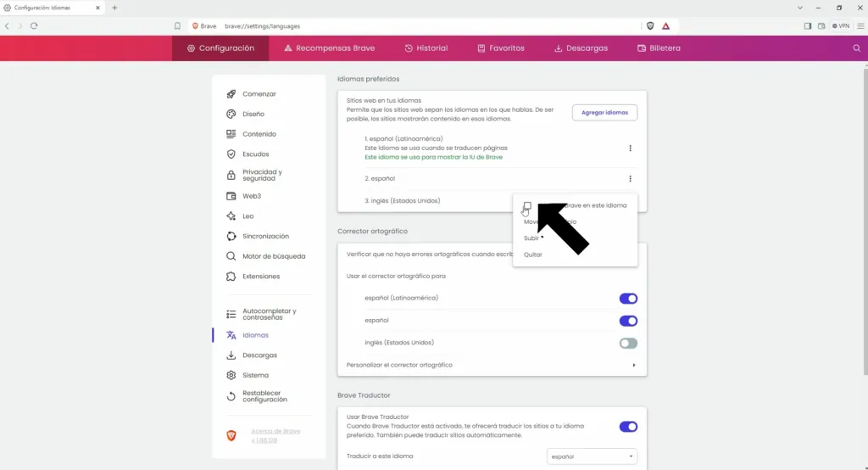The height and width of the screenshot is (470, 868).
Task: Click the Agregar idiomas button
Action: (604, 113)
